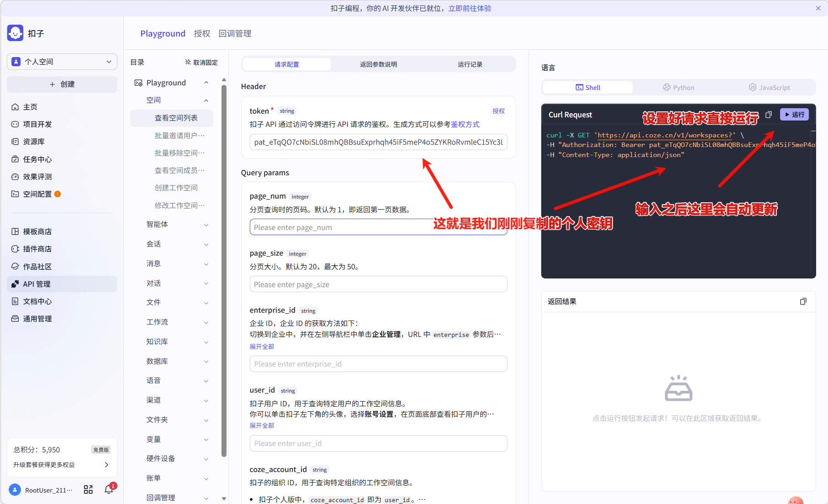Open 模板商店 sidebar icon

coord(15,231)
